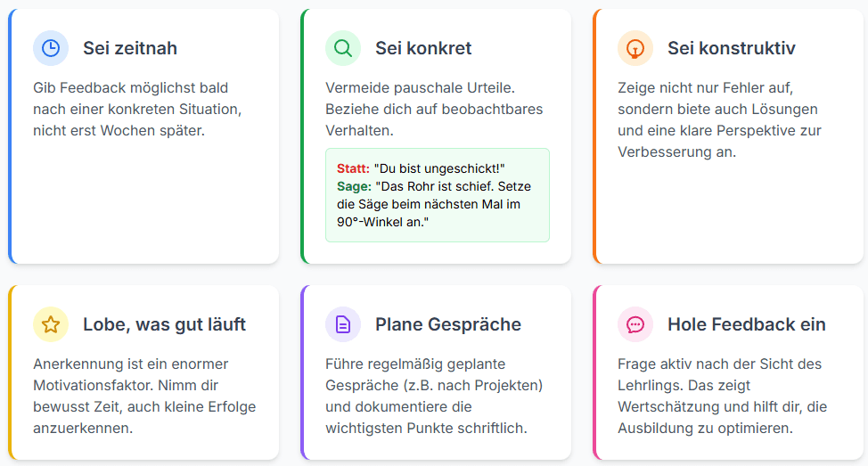
Task: Select the 'Sei konkret' heading
Action: (x=423, y=48)
